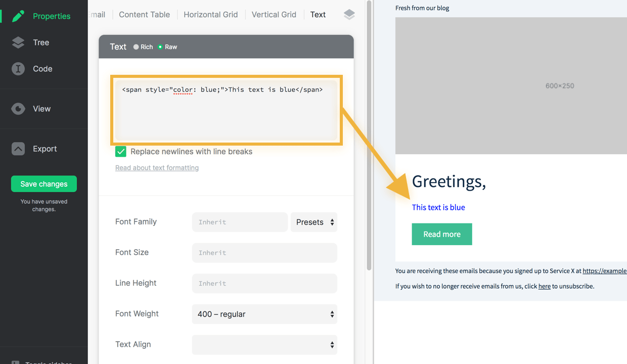
Task: Click the layers icon beside the Text tab
Action: point(349,15)
